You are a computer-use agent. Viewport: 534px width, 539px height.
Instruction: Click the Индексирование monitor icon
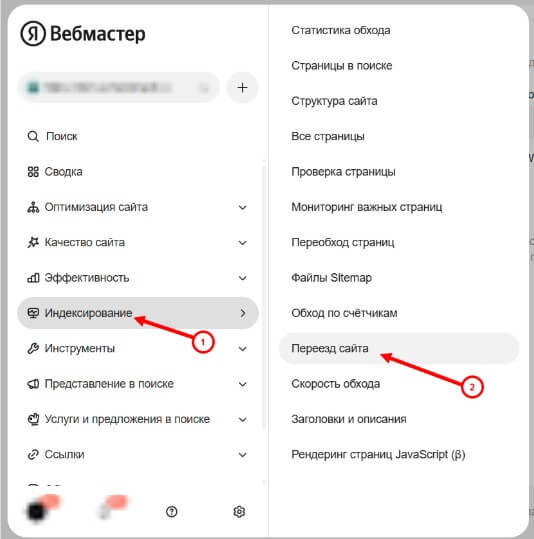(x=33, y=313)
